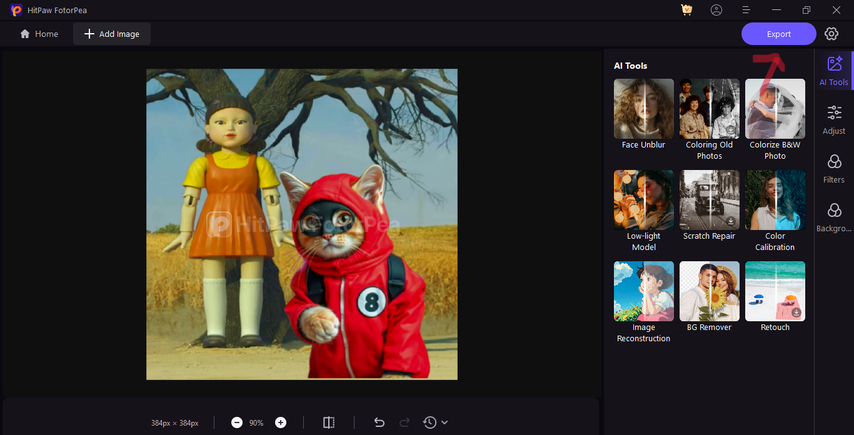Expand the history dropdown arrow
Viewport: 854px width, 435px height.
pos(444,423)
